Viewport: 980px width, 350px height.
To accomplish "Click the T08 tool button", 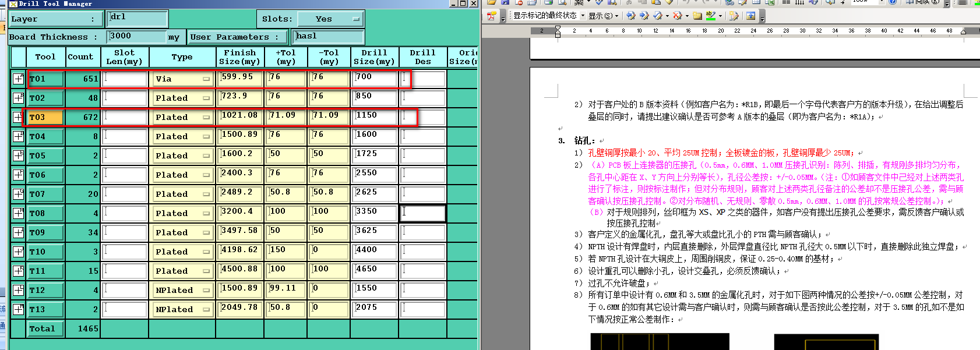I will [45, 213].
